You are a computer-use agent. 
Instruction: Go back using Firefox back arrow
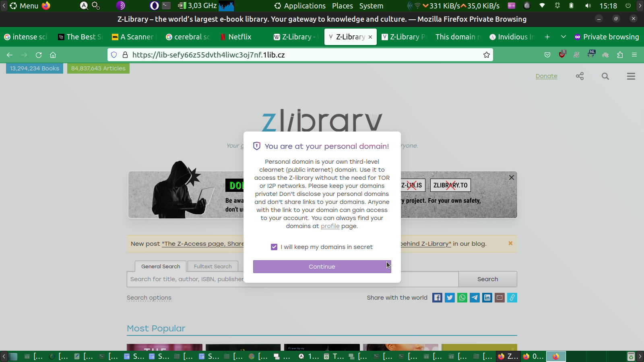[10, 55]
